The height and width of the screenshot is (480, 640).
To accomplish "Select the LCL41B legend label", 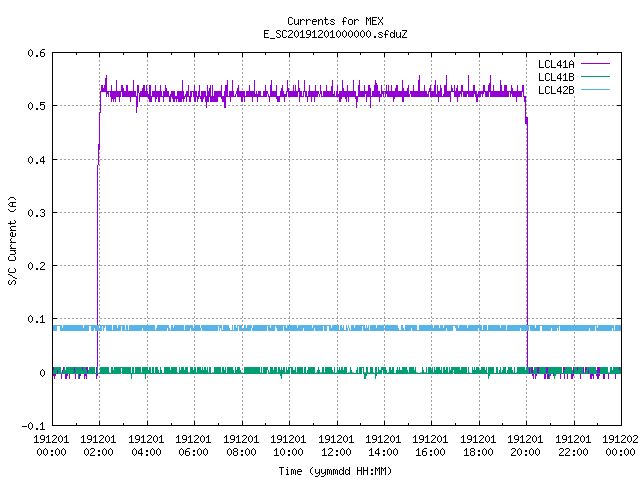I will point(556,77).
